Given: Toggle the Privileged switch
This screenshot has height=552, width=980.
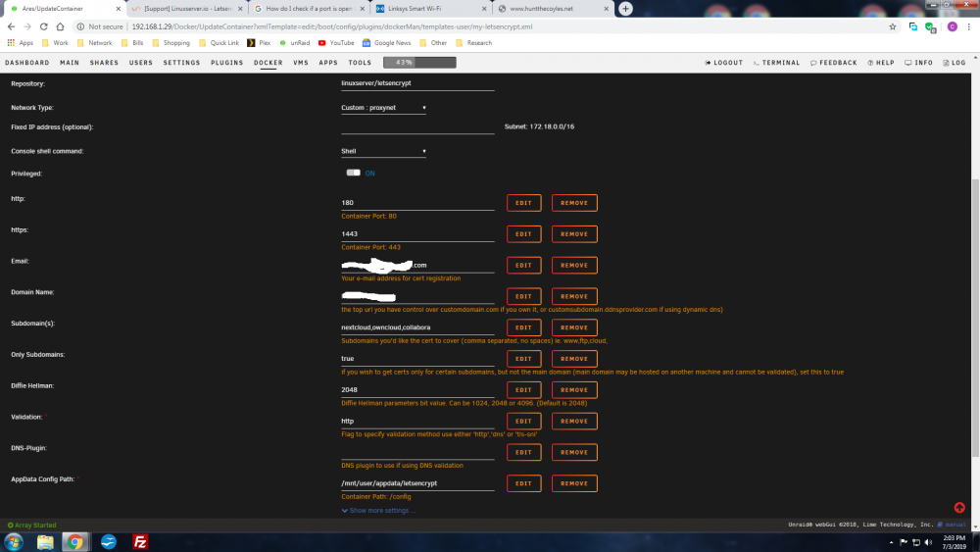Looking at the screenshot, I should click(x=353, y=174).
